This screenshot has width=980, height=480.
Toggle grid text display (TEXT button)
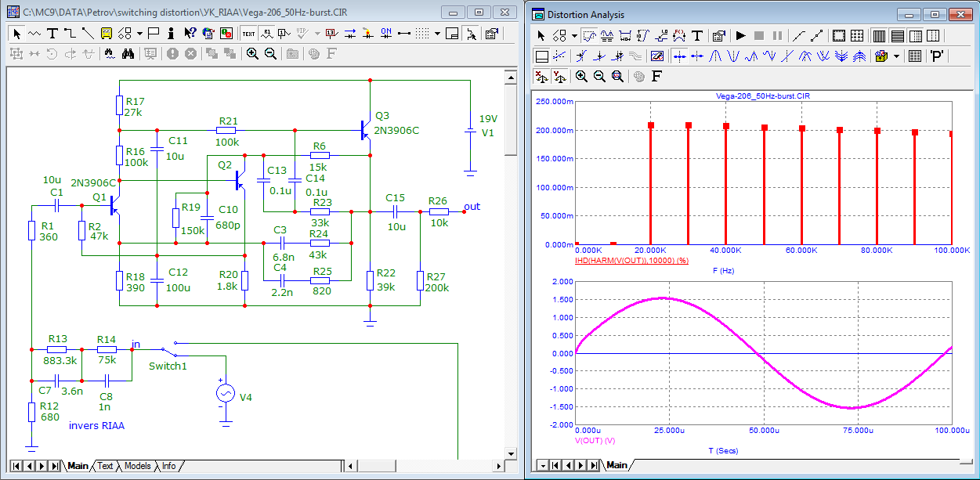coord(248,34)
